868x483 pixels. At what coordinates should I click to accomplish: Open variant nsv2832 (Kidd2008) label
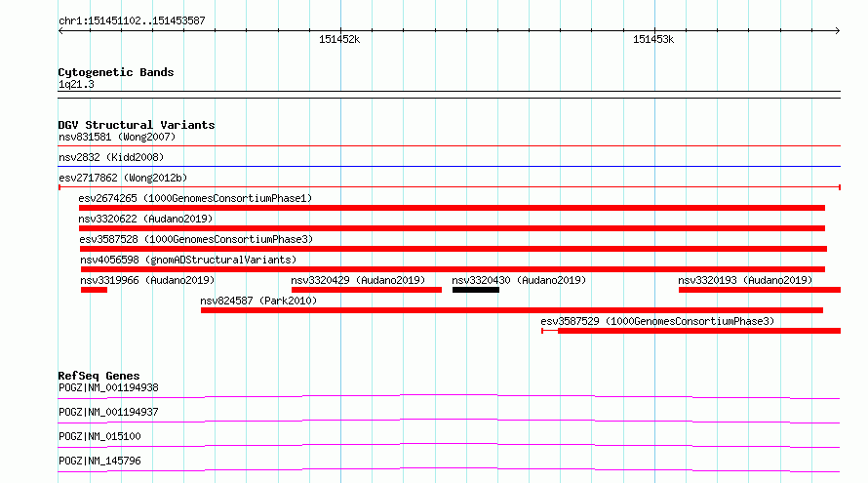click(x=111, y=157)
